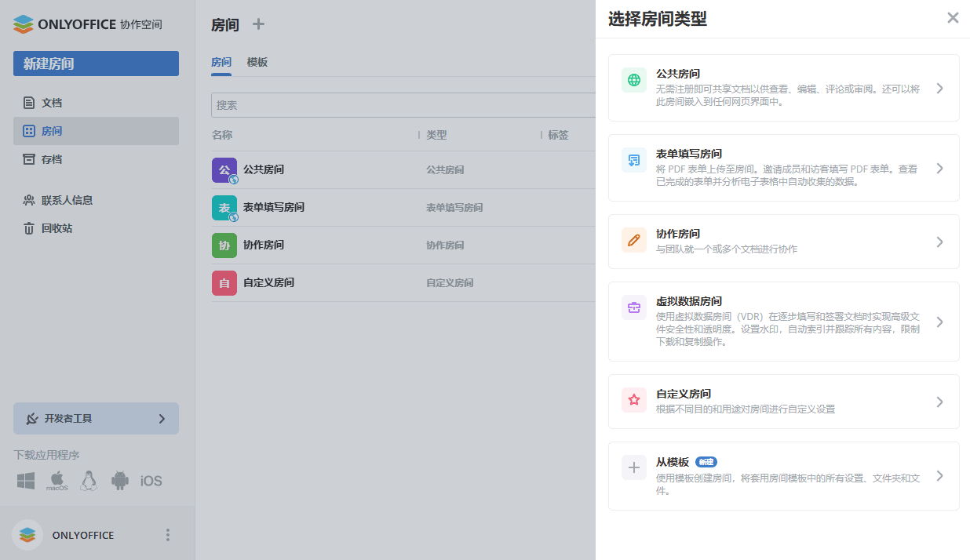Click the ONLYOFFICE user avatar at bottom

click(27, 535)
